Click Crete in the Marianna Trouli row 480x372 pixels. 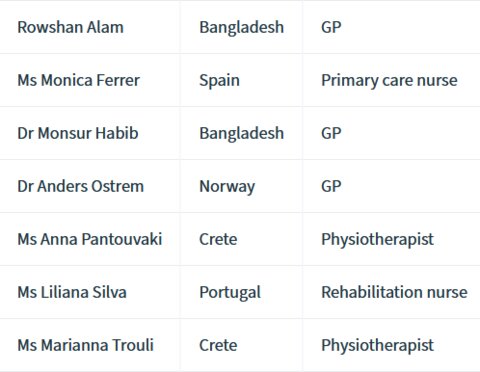tap(218, 345)
